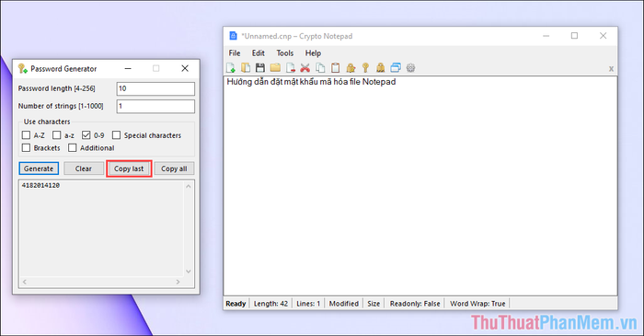The width and height of the screenshot is (644, 336).
Task: Enable the A-Z uppercase checkbox
Action: pyautogui.click(x=27, y=135)
